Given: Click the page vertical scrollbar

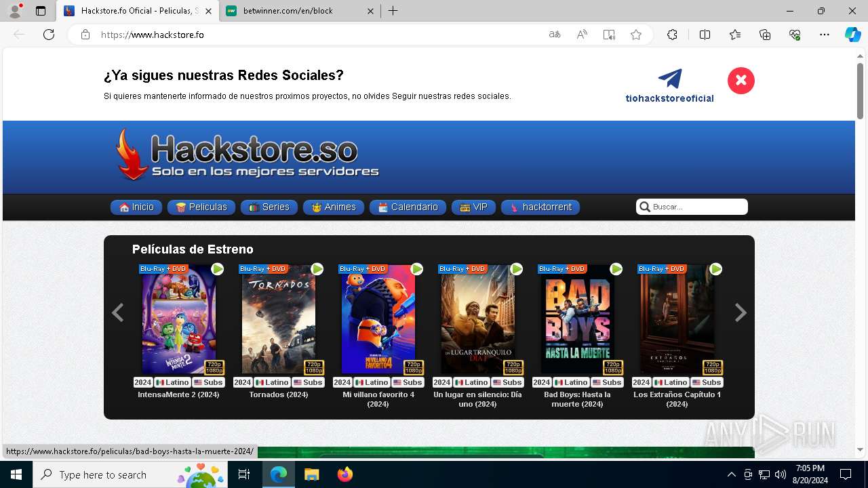Looking at the screenshot, I should (x=860, y=90).
